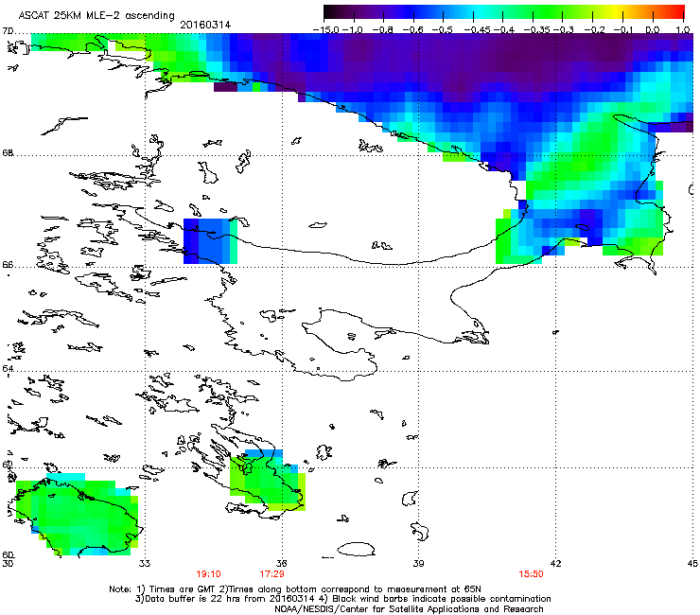
Task: Click the NOAA/NESDIS credit line
Action: [x=409, y=609]
